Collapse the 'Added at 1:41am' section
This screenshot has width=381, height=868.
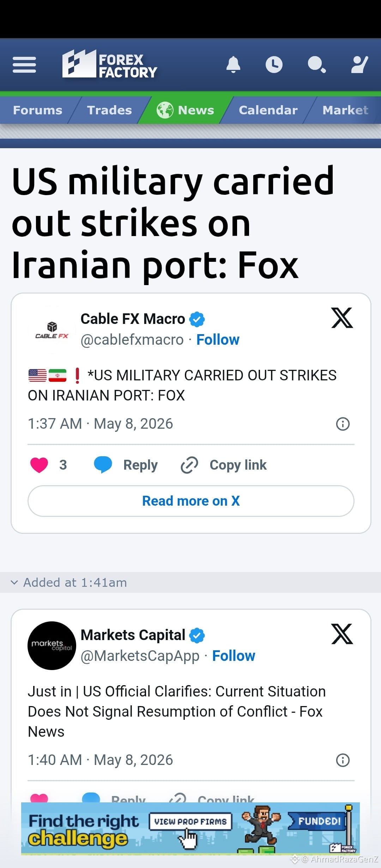(69, 583)
